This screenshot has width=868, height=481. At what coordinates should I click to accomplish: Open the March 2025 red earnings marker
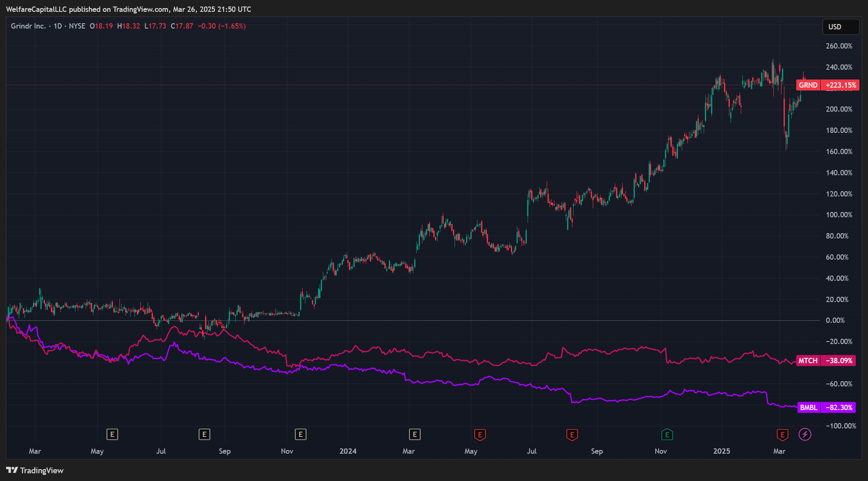(782, 435)
